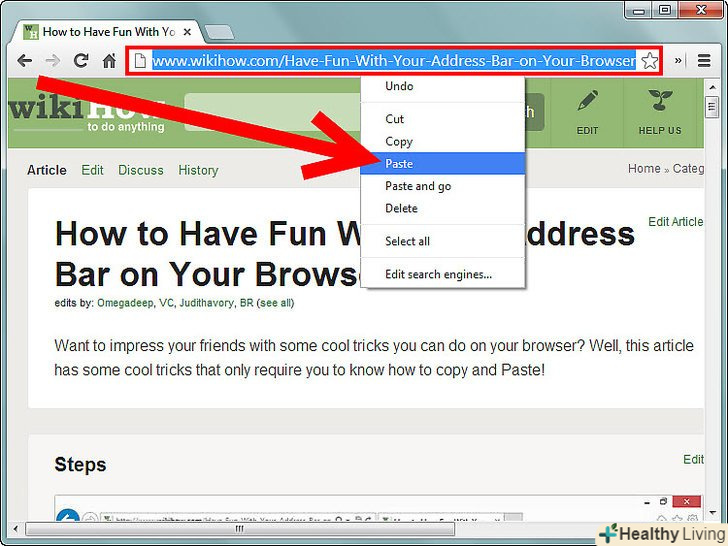
Task: Bookmark the page with the star icon
Action: click(x=649, y=60)
